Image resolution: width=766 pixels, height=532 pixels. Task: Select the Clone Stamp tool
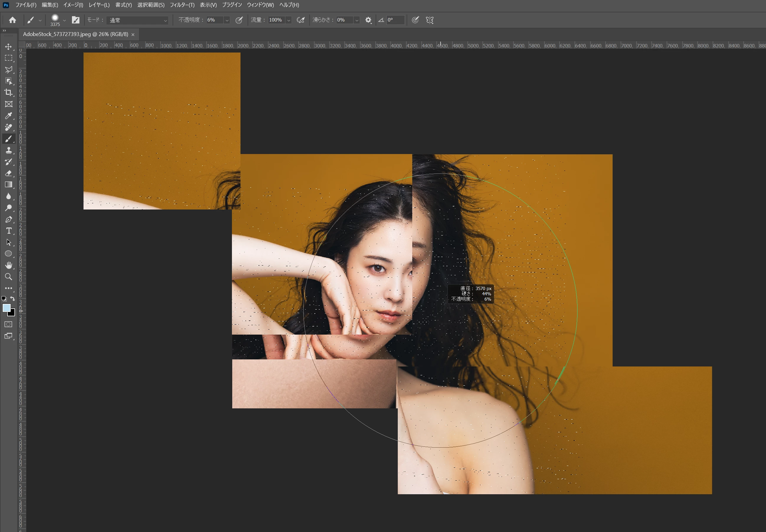pyautogui.click(x=9, y=150)
